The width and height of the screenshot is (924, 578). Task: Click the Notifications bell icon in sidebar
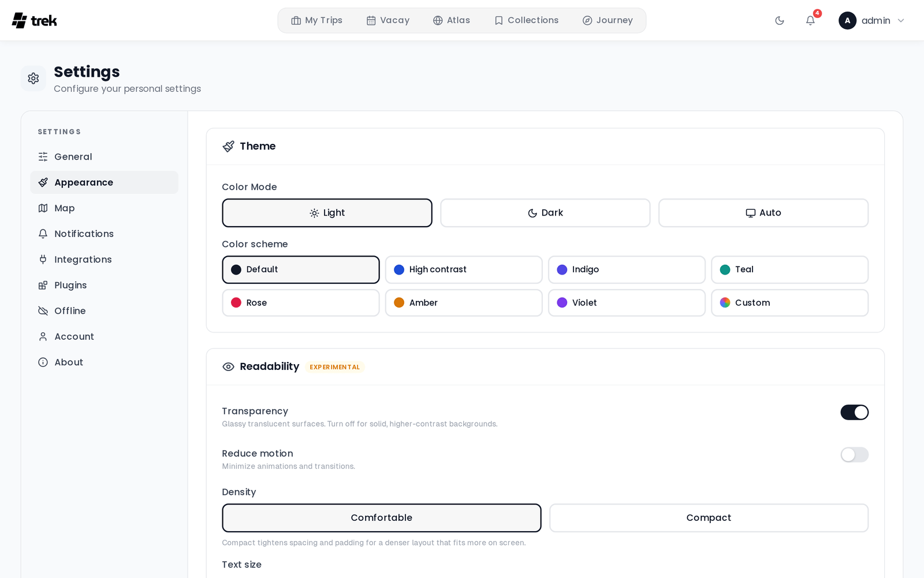coord(43,234)
